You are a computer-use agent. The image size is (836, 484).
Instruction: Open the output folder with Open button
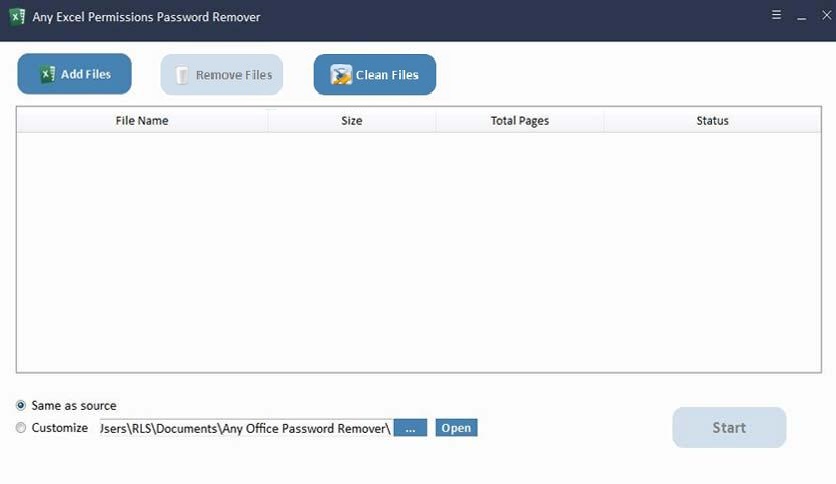[456, 428]
